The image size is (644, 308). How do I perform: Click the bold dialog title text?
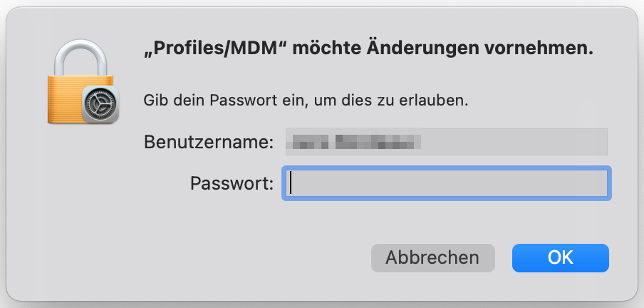pyautogui.click(x=368, y=49)
